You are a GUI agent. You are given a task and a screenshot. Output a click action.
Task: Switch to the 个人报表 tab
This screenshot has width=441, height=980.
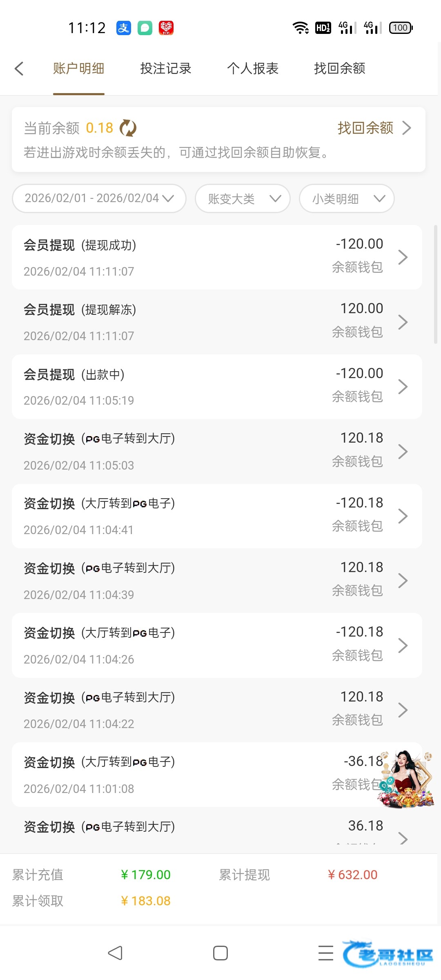(253, 69)
